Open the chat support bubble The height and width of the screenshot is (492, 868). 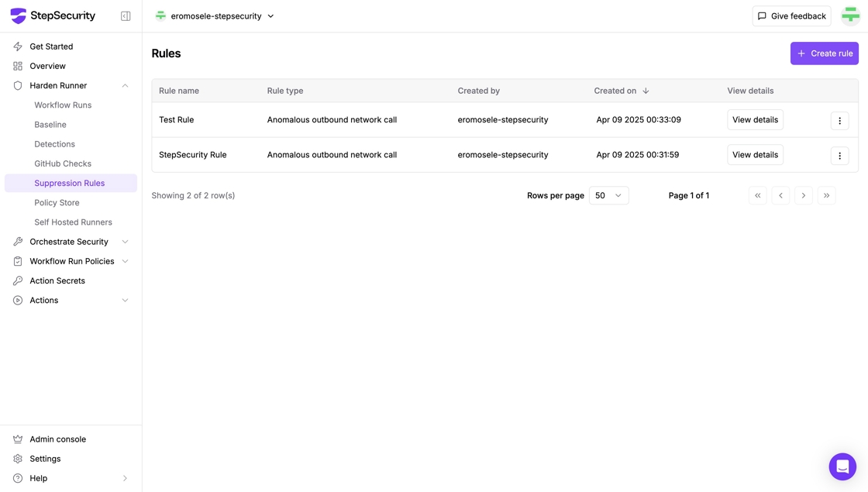click(x=842, y=466)
